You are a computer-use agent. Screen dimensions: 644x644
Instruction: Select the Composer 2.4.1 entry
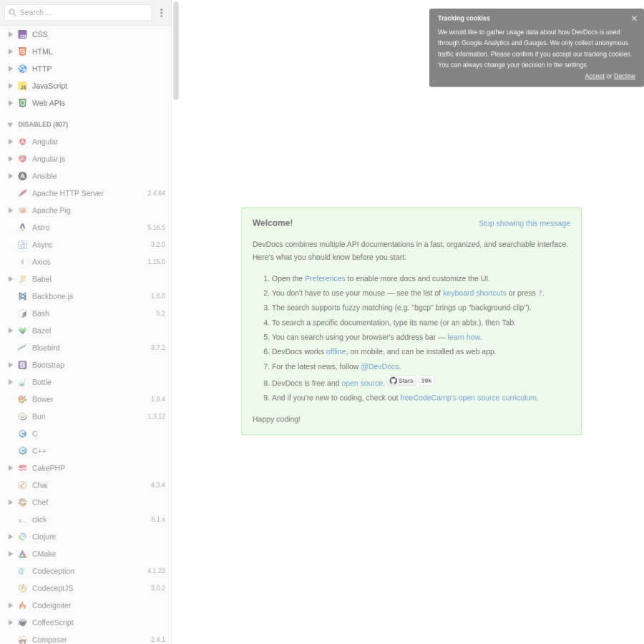tap(85, 639)
